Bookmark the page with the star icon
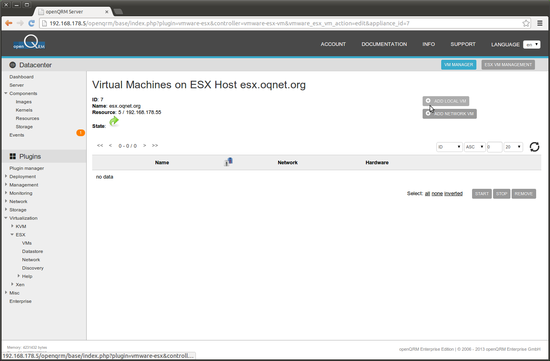The height and width of the screenshot is (361, 550). click(x=526, y=23)
